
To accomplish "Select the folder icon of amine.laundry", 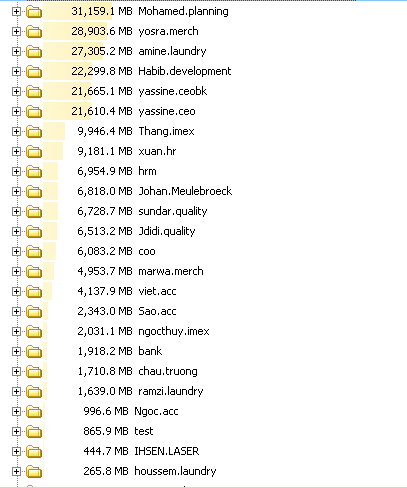I will pos(34,52).
